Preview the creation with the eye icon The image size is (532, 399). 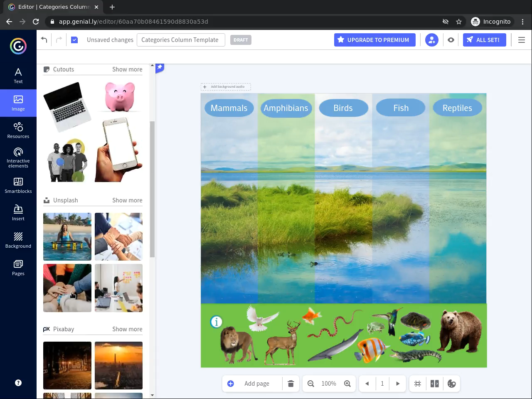point(451,40)
